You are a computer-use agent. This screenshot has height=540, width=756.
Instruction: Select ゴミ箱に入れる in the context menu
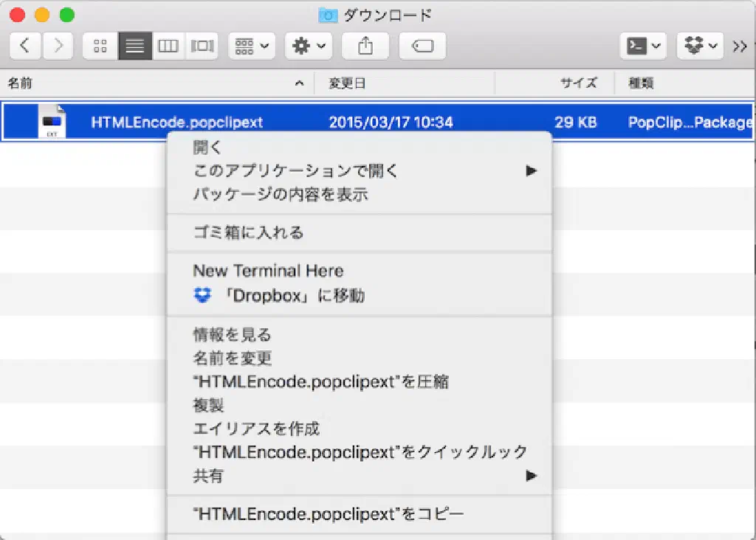pos(248,233)
